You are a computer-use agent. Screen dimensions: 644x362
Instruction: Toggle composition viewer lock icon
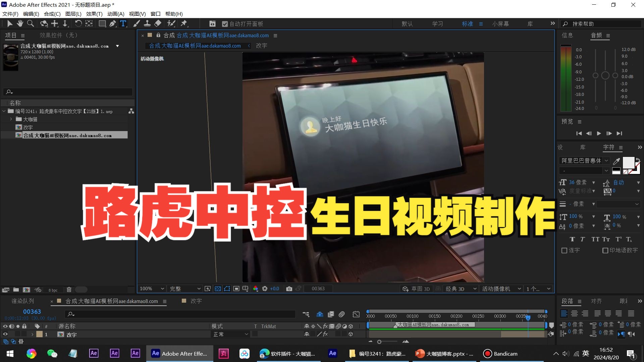pyautogui.click(x=158, y=35)
